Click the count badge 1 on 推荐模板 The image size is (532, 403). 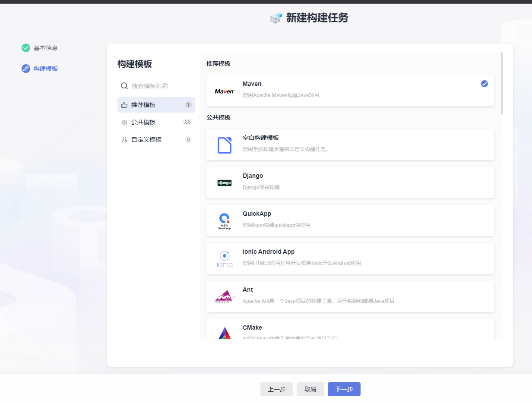188,105
